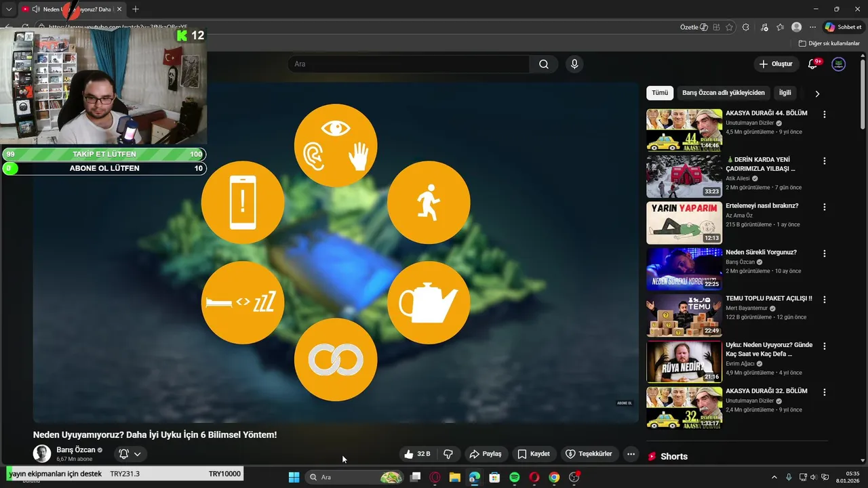This screenshot has width=868, height=488.
Task: Click the Oluştur create button
Action: point(776,64)
